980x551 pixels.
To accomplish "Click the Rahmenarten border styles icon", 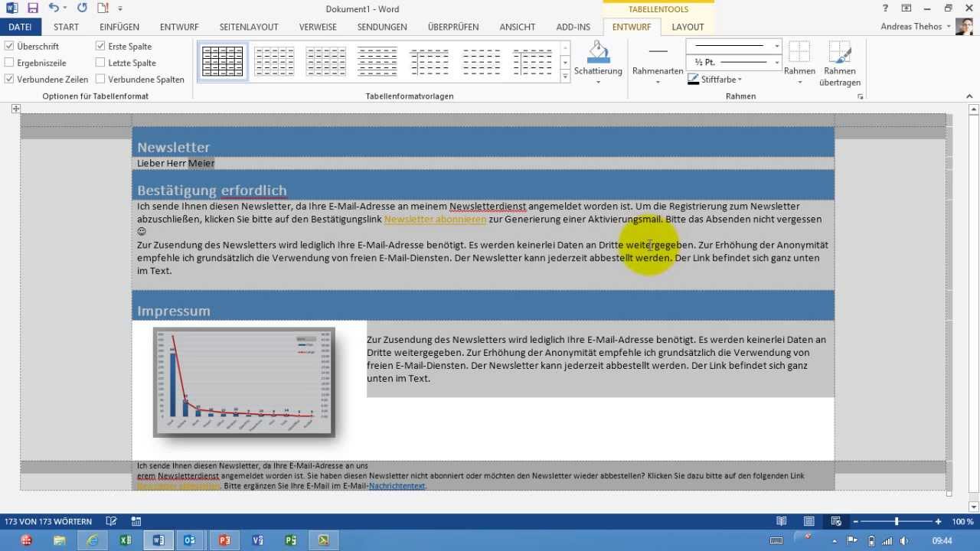I will tap(658, 51).
